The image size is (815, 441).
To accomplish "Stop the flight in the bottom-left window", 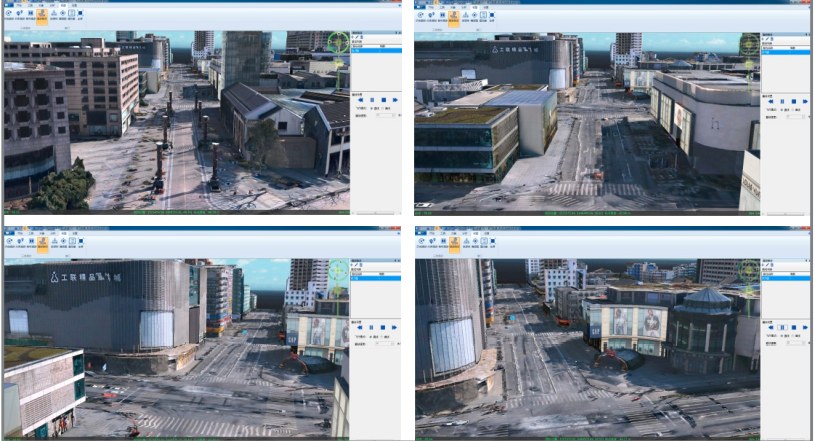I will 384,327.
